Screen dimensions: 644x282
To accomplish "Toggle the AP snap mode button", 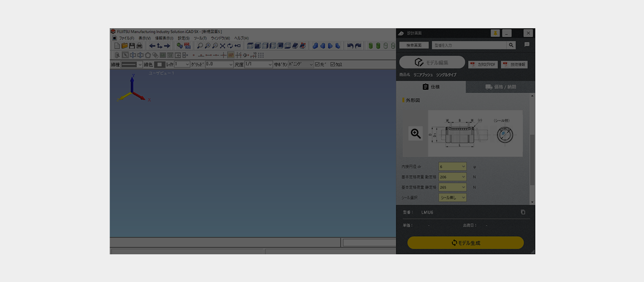I will pos(231,55).
